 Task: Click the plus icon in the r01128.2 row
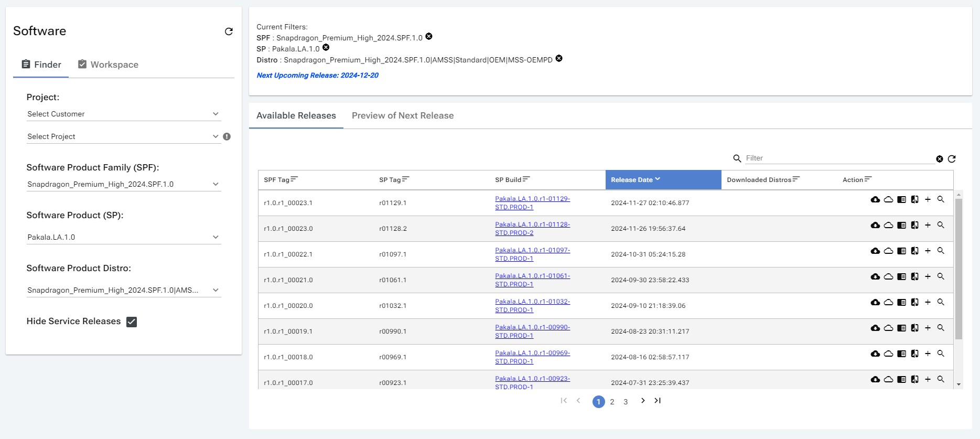[x=928, y=225]
